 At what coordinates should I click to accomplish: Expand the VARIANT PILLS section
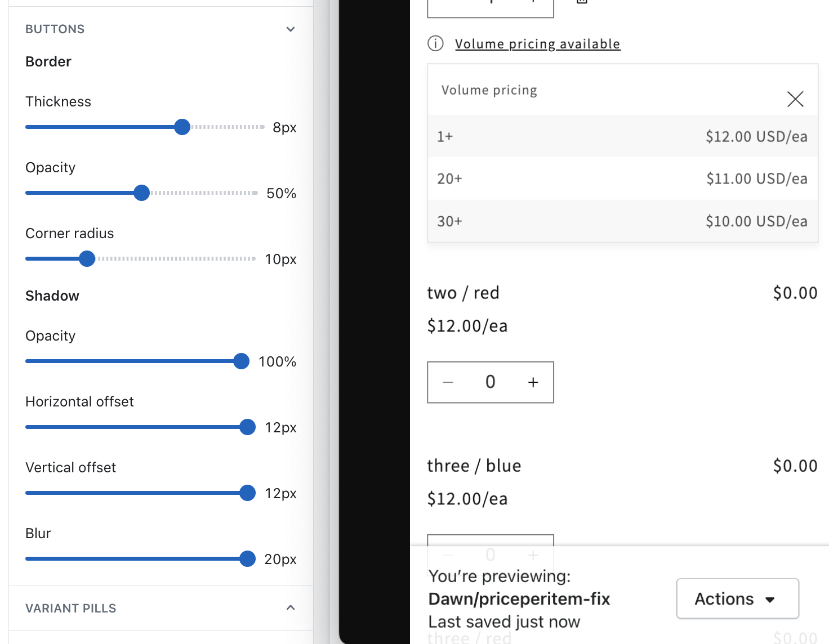click(290, 608)
